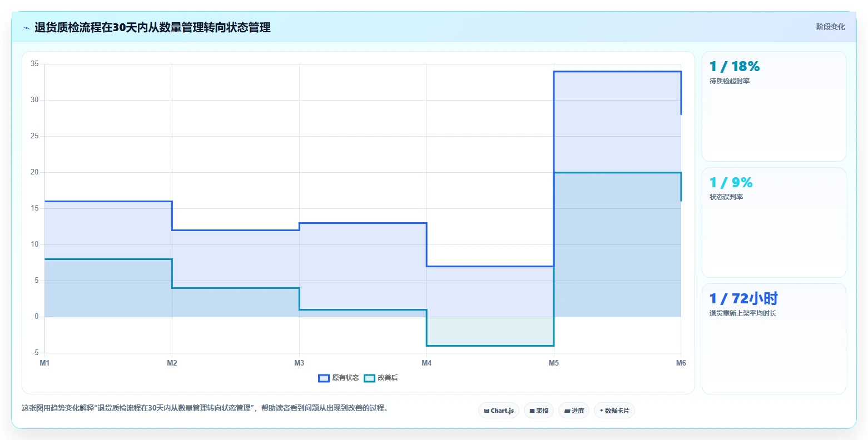
Task: Click the title 退货质检流程在30天内从数量管理转向状态管理
Action: 152,27
